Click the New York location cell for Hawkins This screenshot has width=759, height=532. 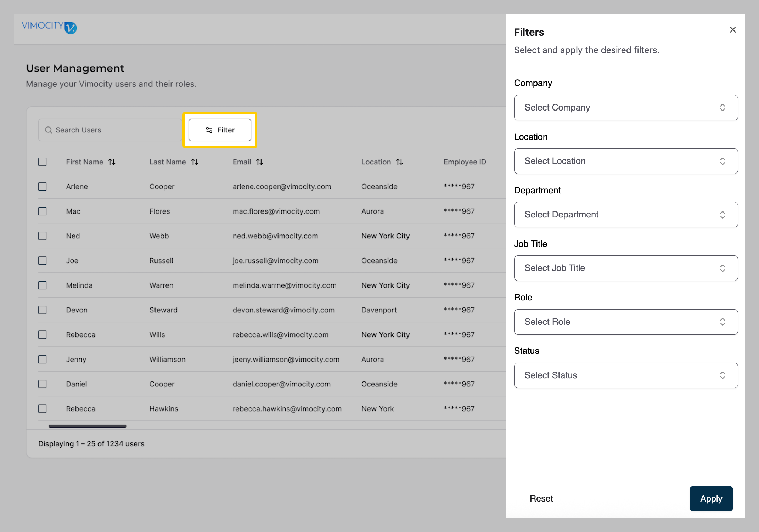tap(377, 409)
